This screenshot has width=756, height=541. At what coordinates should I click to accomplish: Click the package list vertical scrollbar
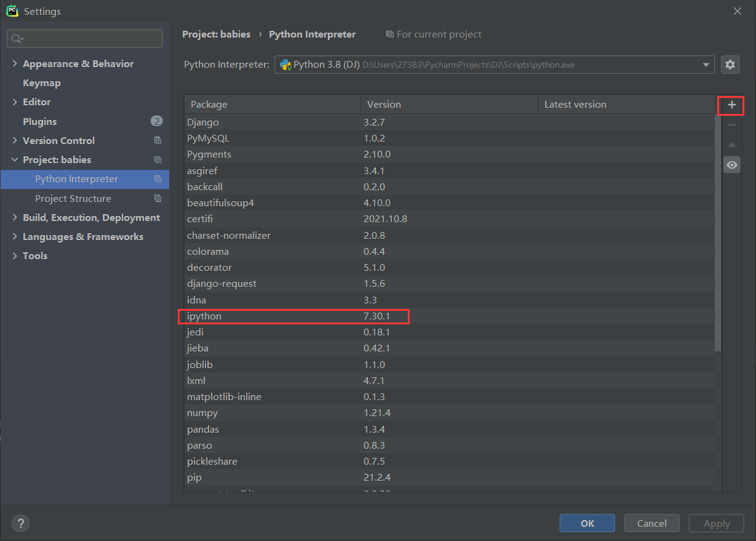tap(718, 233)
